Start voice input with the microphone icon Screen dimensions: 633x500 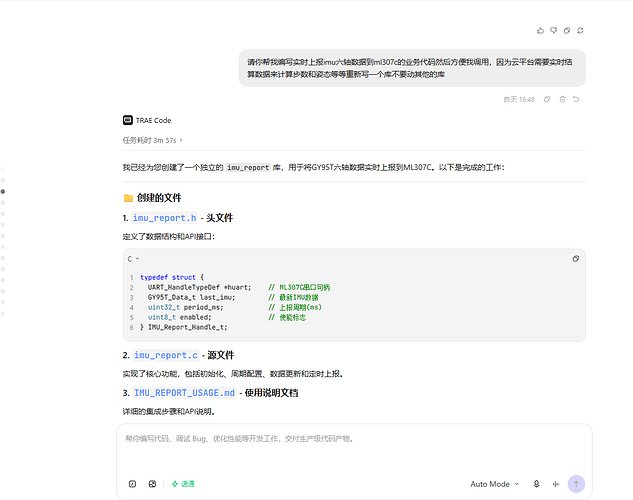coord(536,484)
